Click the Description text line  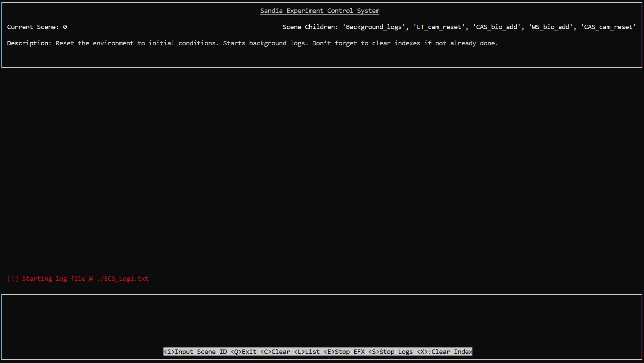[252, 43]
